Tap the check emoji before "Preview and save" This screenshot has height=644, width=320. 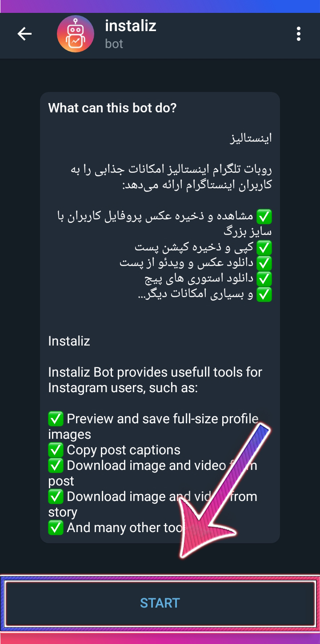[56, 419]
